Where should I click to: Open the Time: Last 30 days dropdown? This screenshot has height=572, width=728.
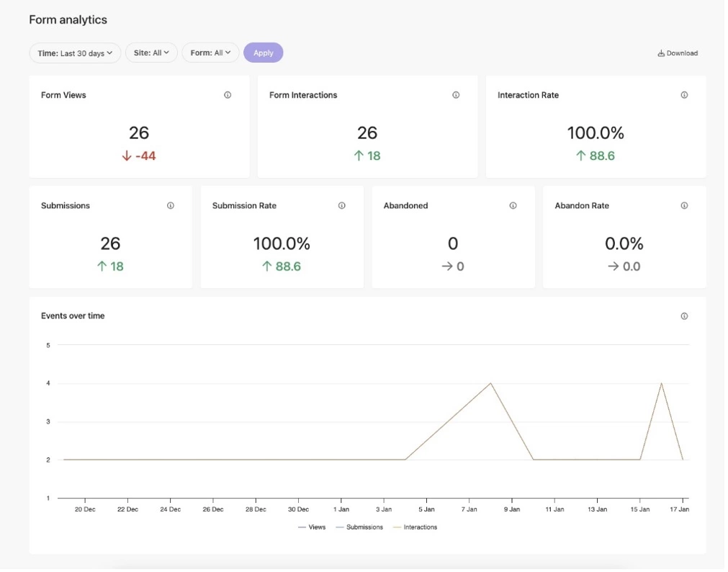click(x=75, y=53)
